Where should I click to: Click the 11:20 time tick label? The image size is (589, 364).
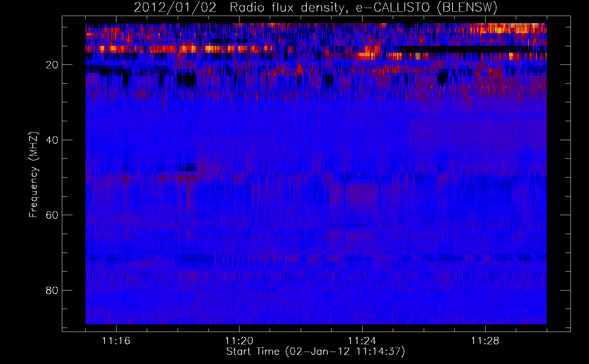(x=239, y=341)
